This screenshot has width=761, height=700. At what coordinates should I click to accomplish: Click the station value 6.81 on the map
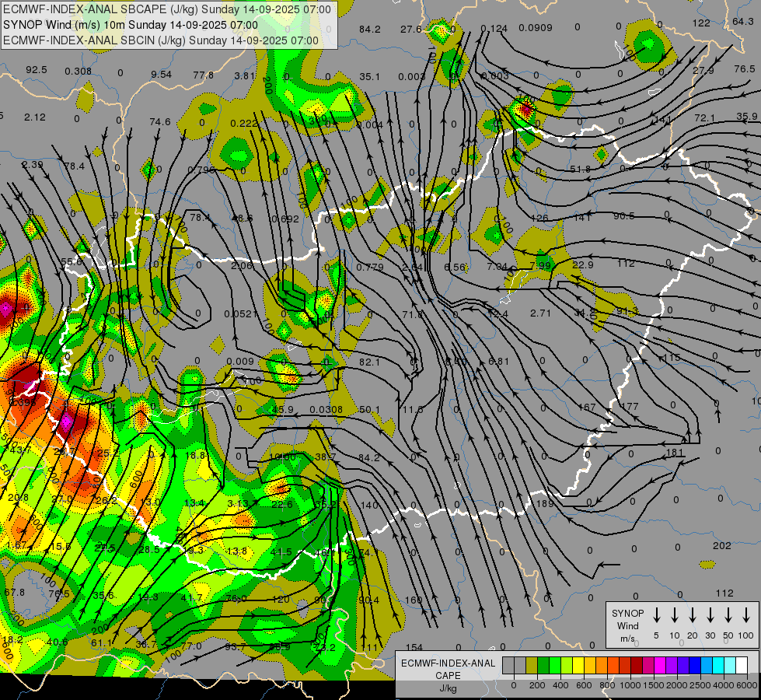pos(498,361)
